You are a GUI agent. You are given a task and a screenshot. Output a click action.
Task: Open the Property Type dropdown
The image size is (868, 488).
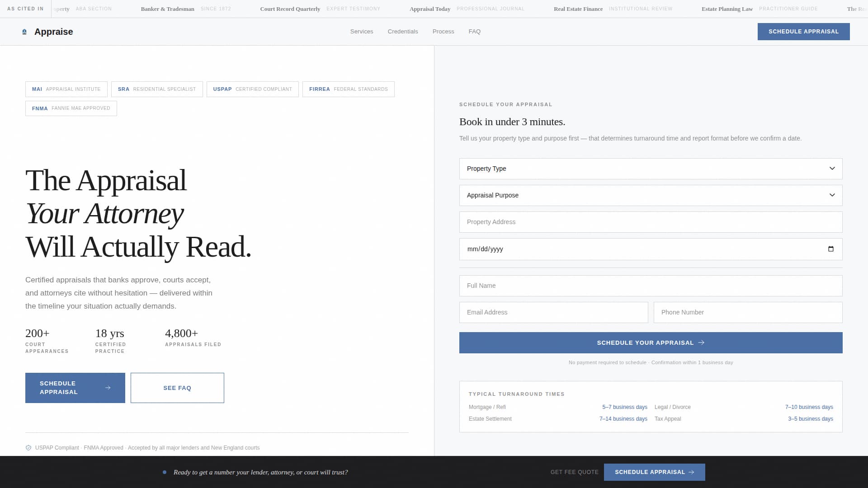click(x=651, y=169)
